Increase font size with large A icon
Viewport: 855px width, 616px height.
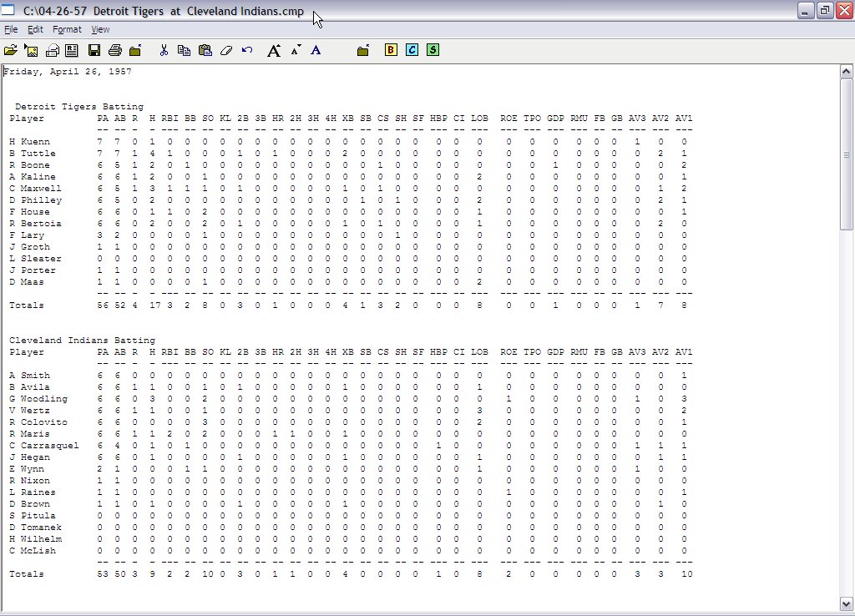[x=274, y=51]
